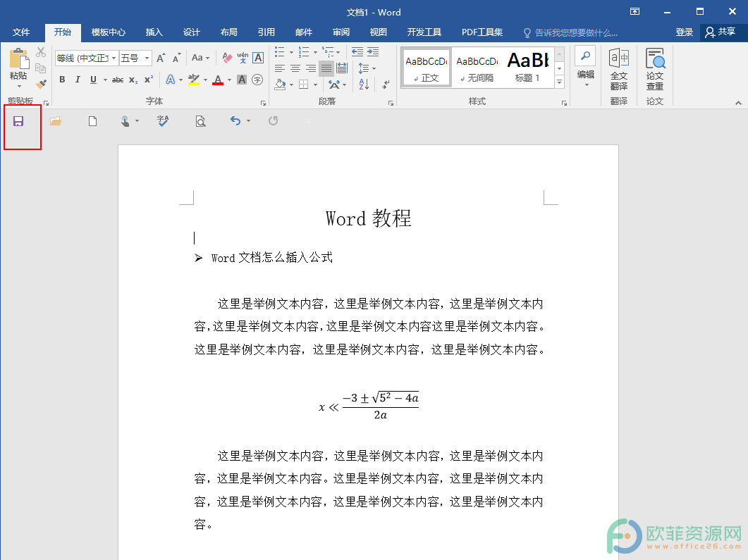Click the Sign in (登录) button
748x560 pixels.
[684, 32]
